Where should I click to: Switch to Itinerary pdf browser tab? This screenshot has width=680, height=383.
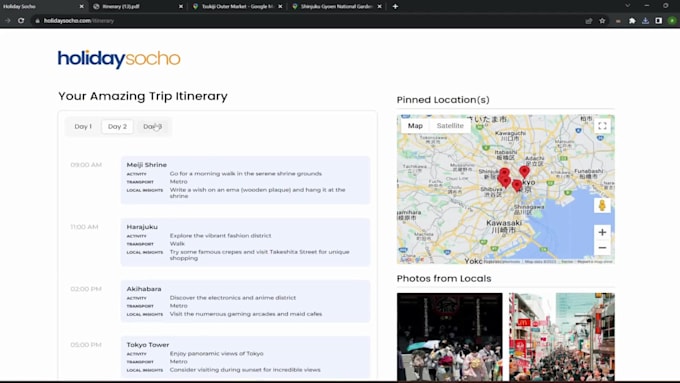(138, 7)
